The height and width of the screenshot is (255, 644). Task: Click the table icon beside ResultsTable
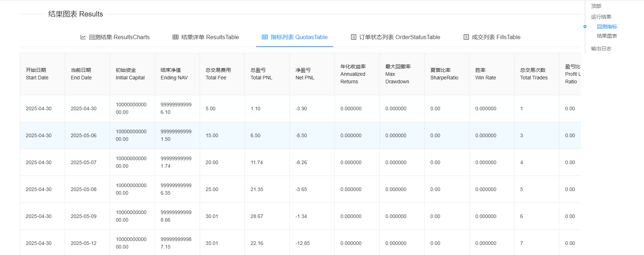point(176,37)
